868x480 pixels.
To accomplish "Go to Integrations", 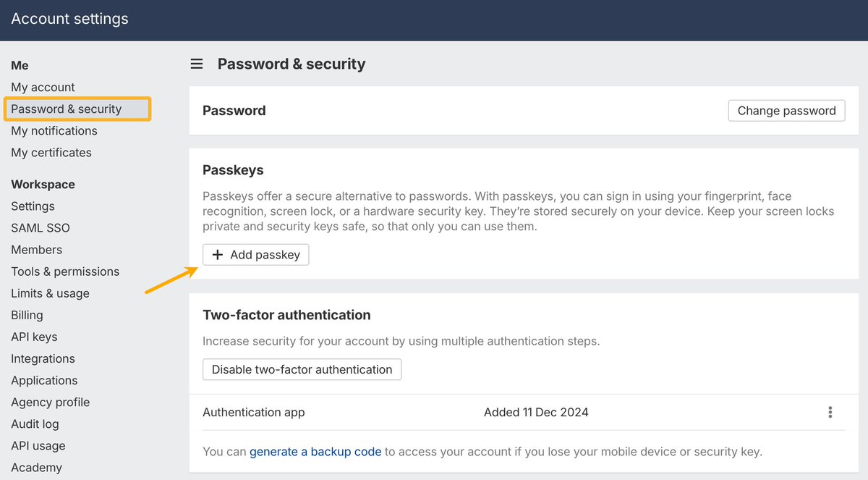I will 43,358.
